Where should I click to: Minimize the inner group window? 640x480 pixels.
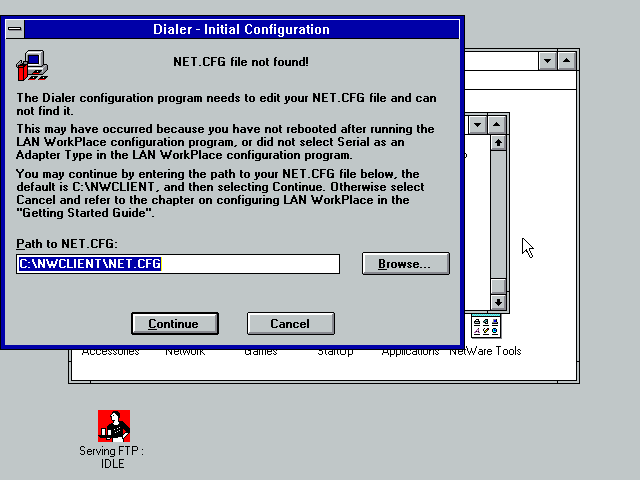pos(478,124)
